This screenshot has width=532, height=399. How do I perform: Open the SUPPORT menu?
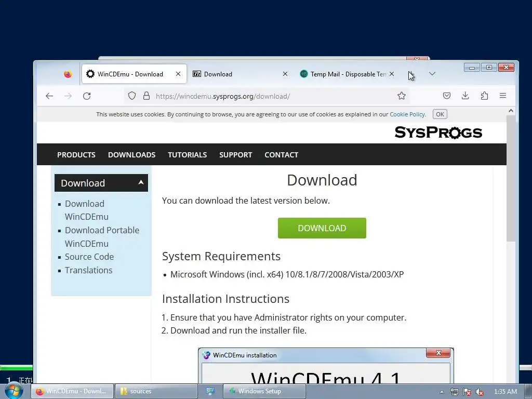pos(235,155)
